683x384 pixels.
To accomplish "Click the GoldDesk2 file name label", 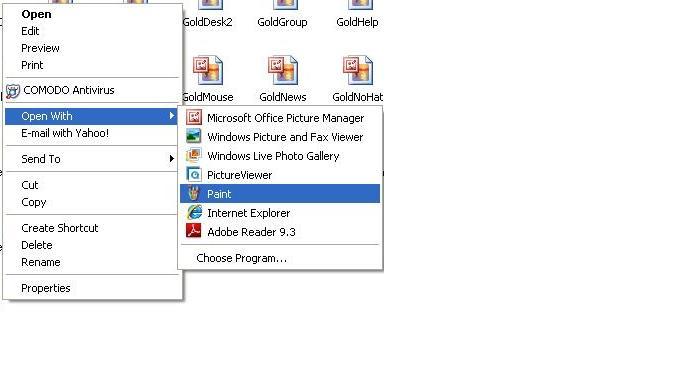I will pyautogui.click(x=208, y=22).
